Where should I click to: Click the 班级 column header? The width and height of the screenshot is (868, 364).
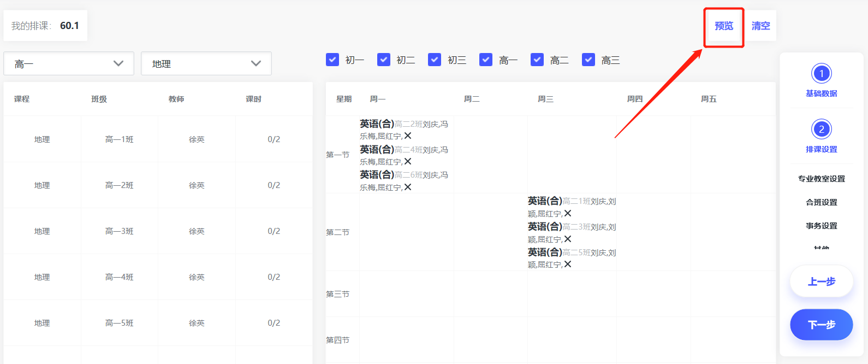click(x=99, y=99)
